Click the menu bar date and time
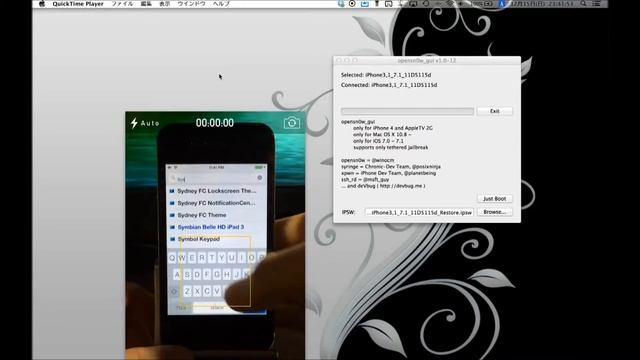This screenshot has width=640, height=360. (x=542, y=4)
